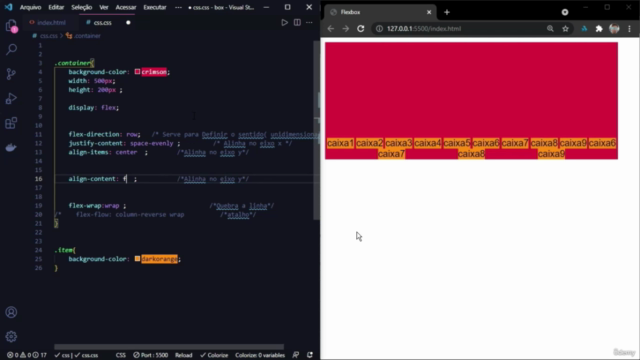This screenshot has width=640, height=360.
Task: Open the Search view in VS Code
Action: click(11, 50)
